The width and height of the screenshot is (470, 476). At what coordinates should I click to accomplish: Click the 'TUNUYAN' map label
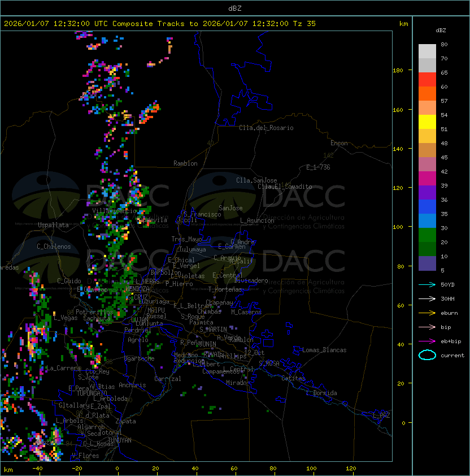pyautogui.click(x=120, y=440)
